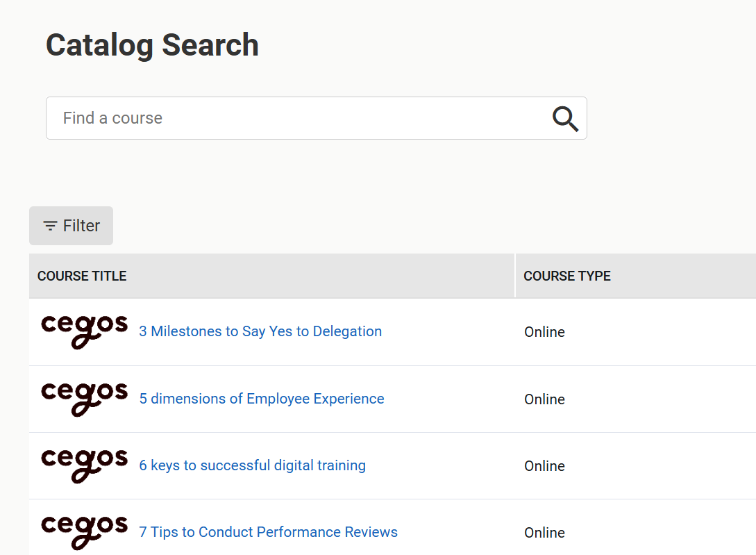
Task: Open 5 dimensions of Employee Experience course
Action: click(x=262, y=399)
